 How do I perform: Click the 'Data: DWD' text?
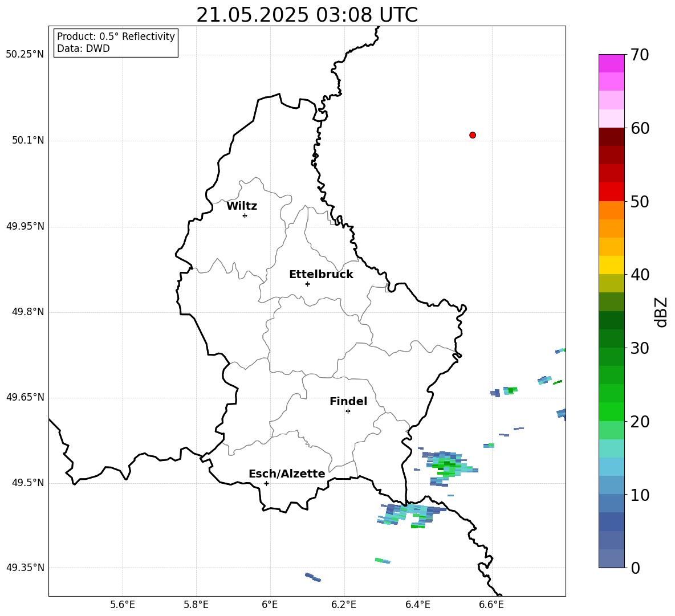pyautogui.click(x=83, y=48)
